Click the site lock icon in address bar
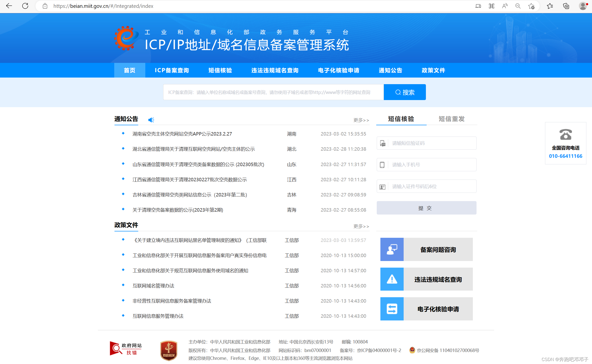The width and height of the screenshot is (592, 364). coord(45,6)
